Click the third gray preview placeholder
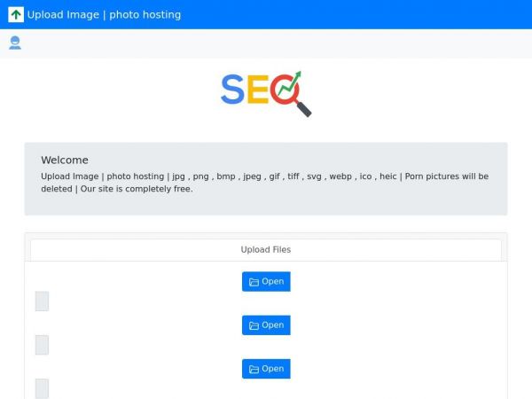532x399 pixels. tap(42, 388)
